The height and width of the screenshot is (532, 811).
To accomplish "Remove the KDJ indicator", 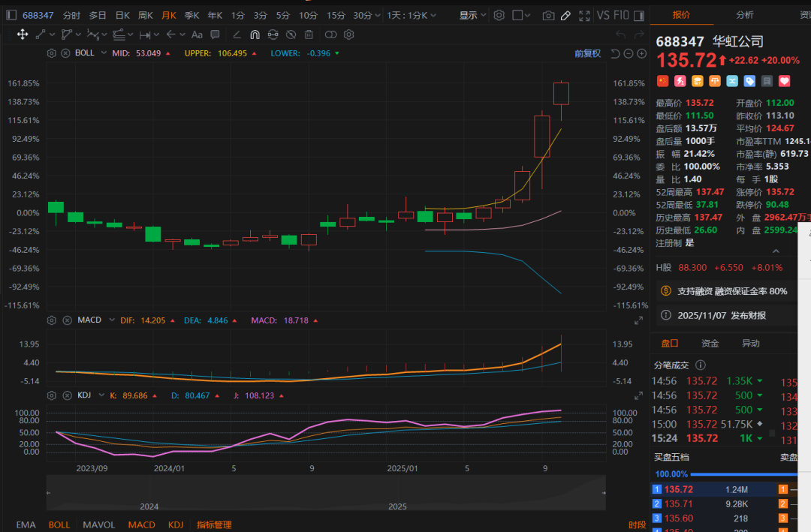I will coord(68,395).
